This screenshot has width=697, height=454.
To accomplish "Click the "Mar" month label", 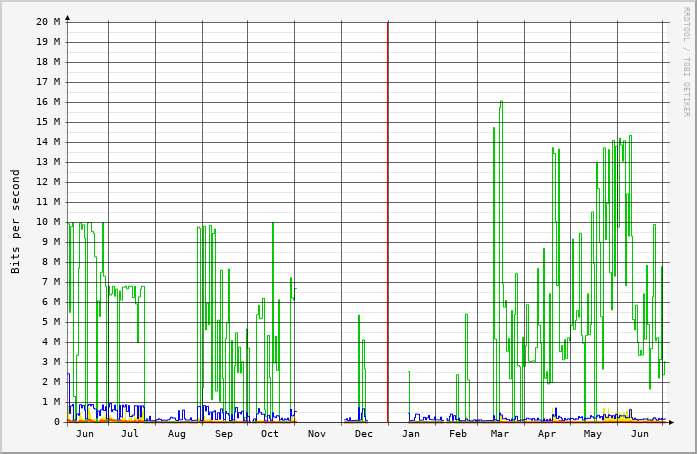I will [x=500, y=434].
